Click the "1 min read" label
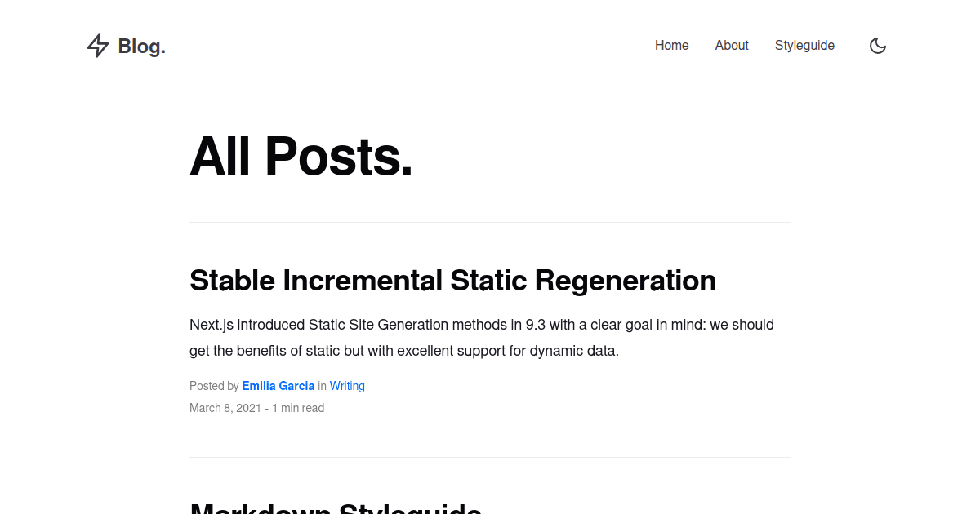This screenshot has width=980, height=514. tap(298, 408)
